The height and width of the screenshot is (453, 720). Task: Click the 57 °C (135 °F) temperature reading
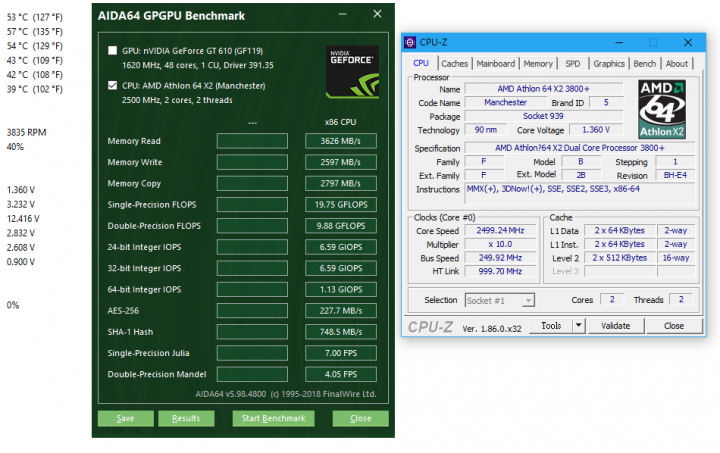coord(35,32)
